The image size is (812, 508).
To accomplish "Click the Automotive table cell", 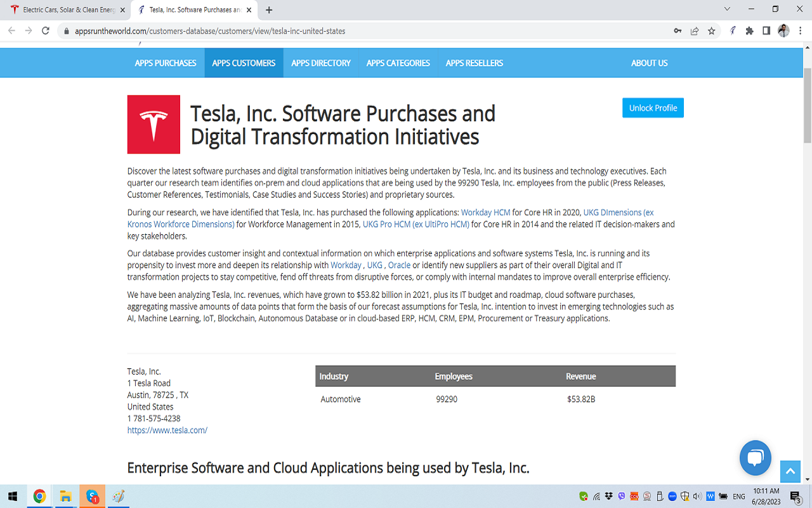I will coord(341,399).
